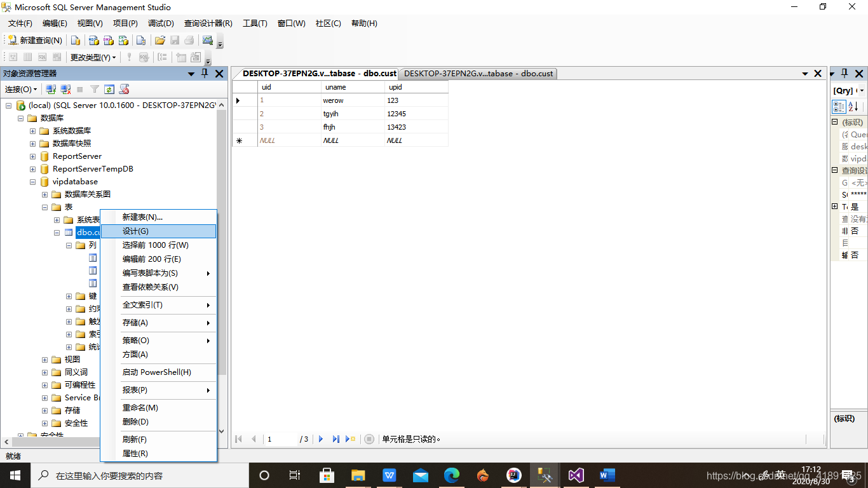This screenshot has width=868, height=488.
Task: Click the Alphabetical sort icon in Properties
Action: (x=853, y=107)
